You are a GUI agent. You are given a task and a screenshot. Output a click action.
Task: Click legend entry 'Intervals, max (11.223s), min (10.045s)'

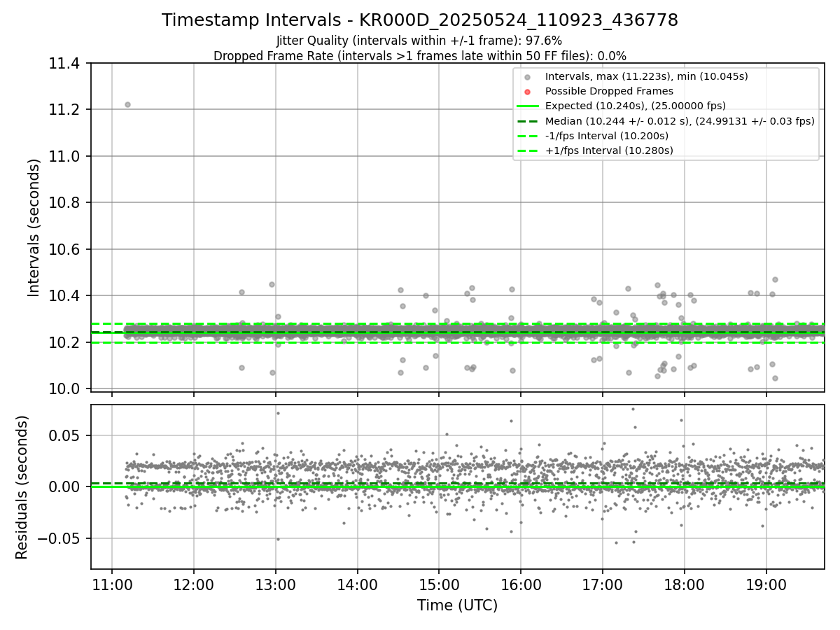click(x=647, y=76)
